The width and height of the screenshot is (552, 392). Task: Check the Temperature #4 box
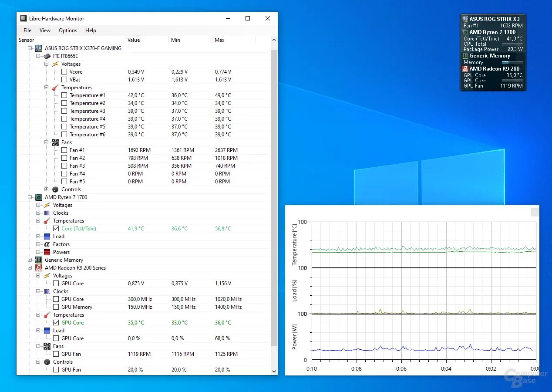click(64, 119)
